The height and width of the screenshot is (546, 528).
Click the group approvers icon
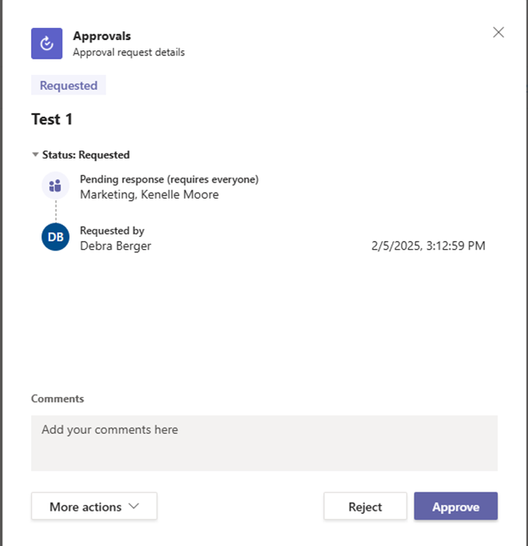(x=55, y=186)
